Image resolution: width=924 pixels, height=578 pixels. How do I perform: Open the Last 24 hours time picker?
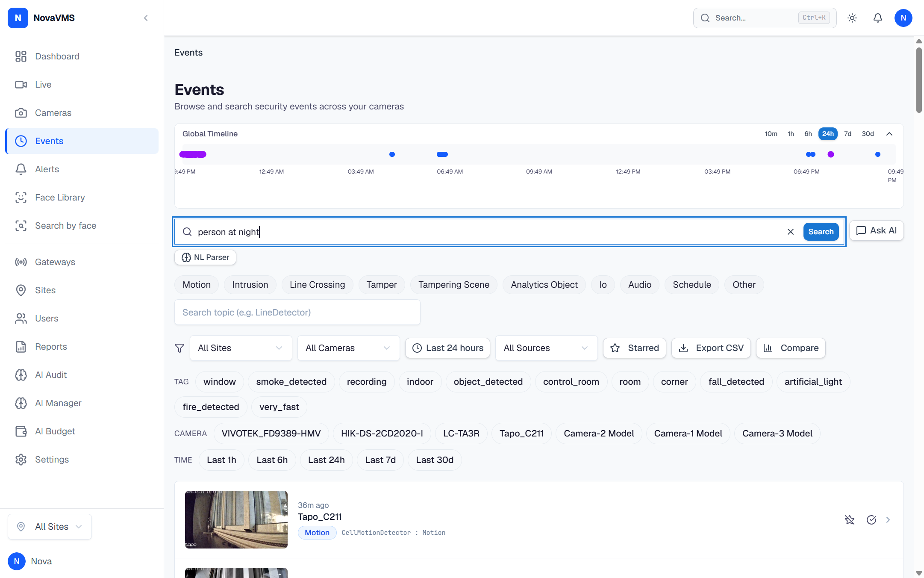pyautogui.click(x=448, y=348)
